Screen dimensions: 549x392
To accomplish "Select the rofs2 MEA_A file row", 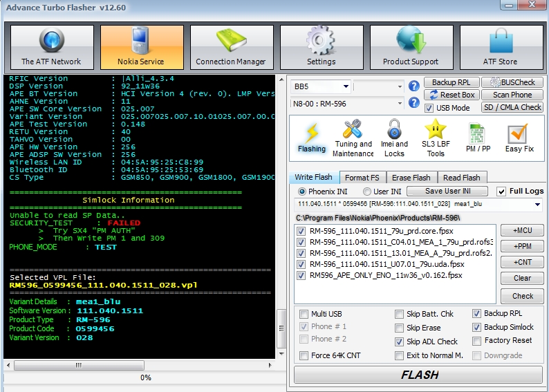I will [396, 254].
